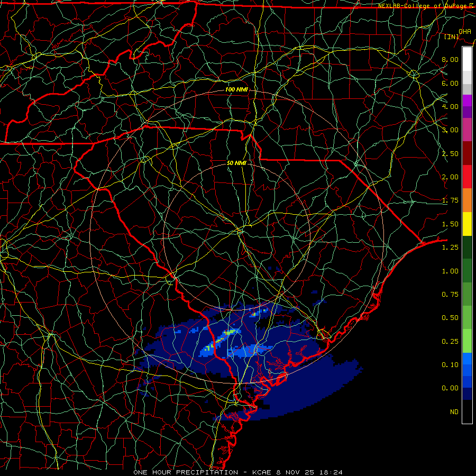476x476 pixels.
Task: Click the light green swatch beside 0.50
Action: [467, 317]
